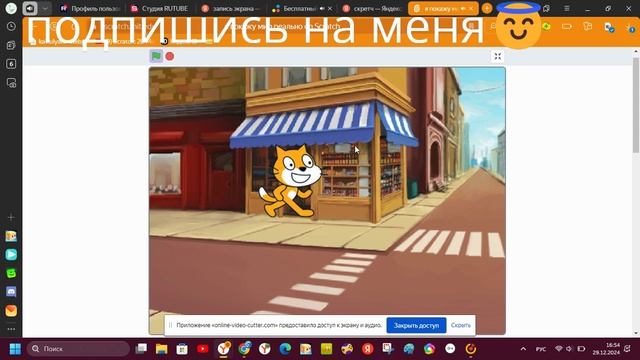Click the green flag to start project
Image resolution: width=640 pixels, height=360 pixels.
pos(156,56)
